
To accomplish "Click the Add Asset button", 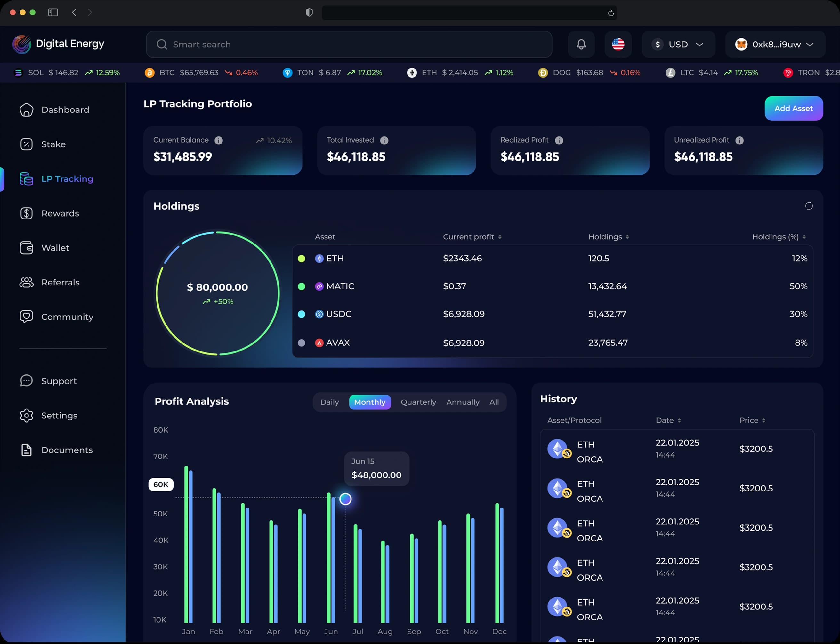I will 793,109.
